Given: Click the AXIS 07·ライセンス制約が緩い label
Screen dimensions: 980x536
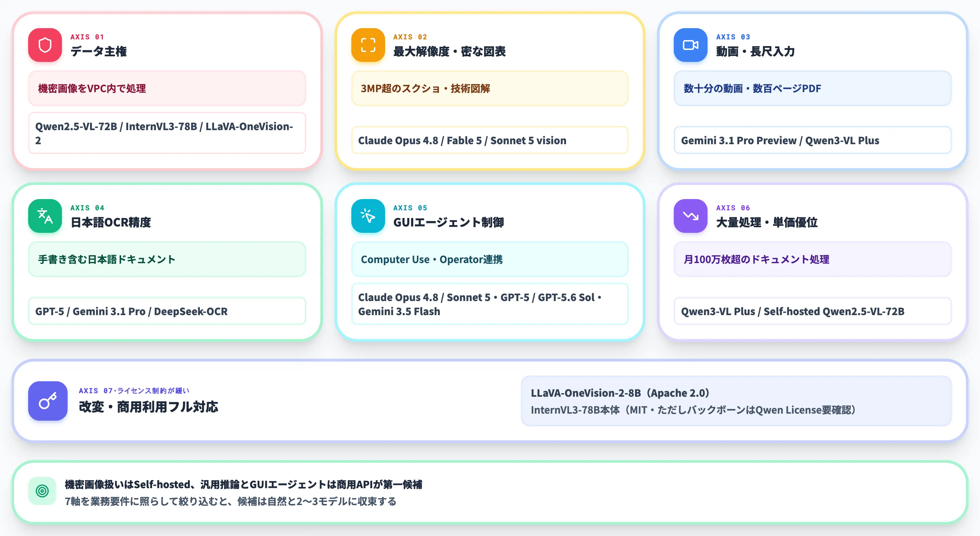Looking at the screenshot, I should 134,391.
